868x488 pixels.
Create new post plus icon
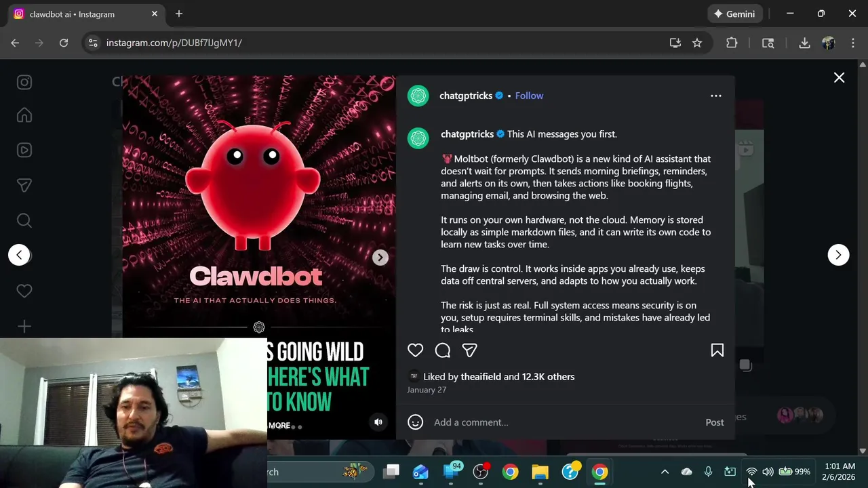click(24, 327)
